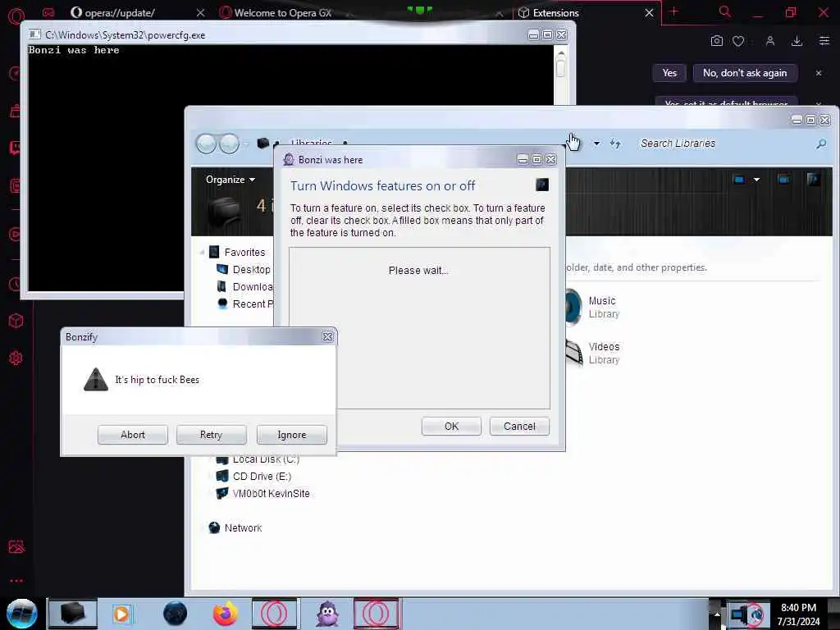Viewport: 840px width, 630px height.
Task: Click the Opera snapshot camera icon
Action: click(x=717, y=41)
